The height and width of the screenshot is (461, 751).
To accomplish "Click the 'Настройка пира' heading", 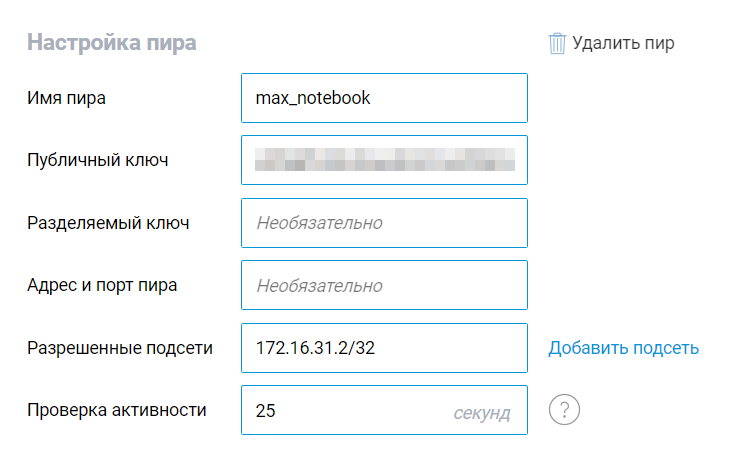I will 112,42.
